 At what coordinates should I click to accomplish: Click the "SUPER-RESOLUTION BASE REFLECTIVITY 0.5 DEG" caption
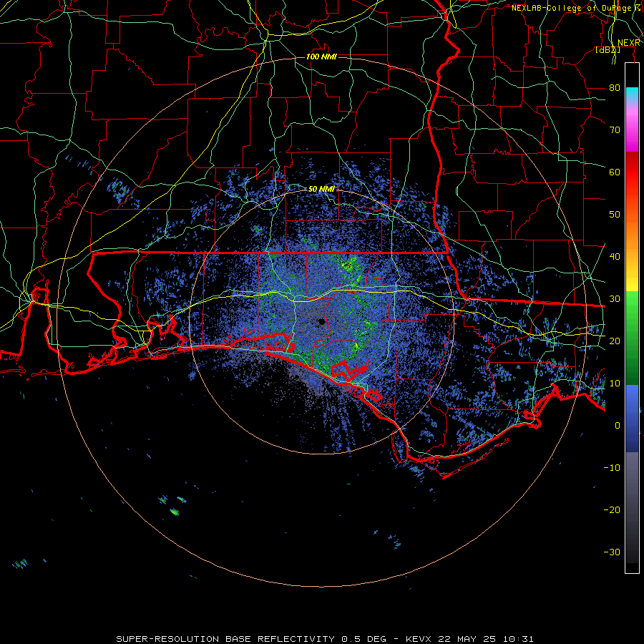point(251,639)
